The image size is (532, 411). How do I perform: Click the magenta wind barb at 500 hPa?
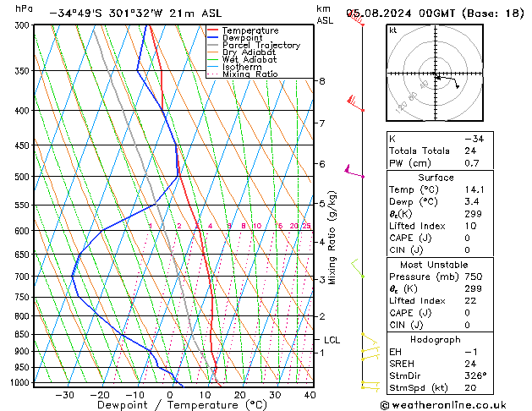tap(354, 171)
